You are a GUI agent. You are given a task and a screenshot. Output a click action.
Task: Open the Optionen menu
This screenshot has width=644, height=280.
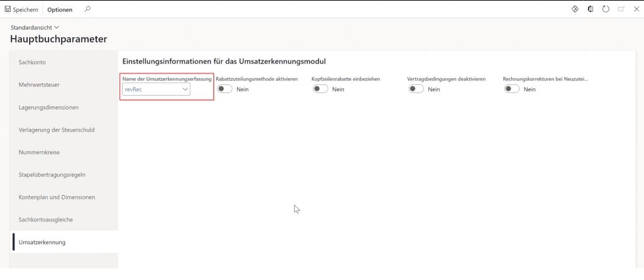click(60, 9)
